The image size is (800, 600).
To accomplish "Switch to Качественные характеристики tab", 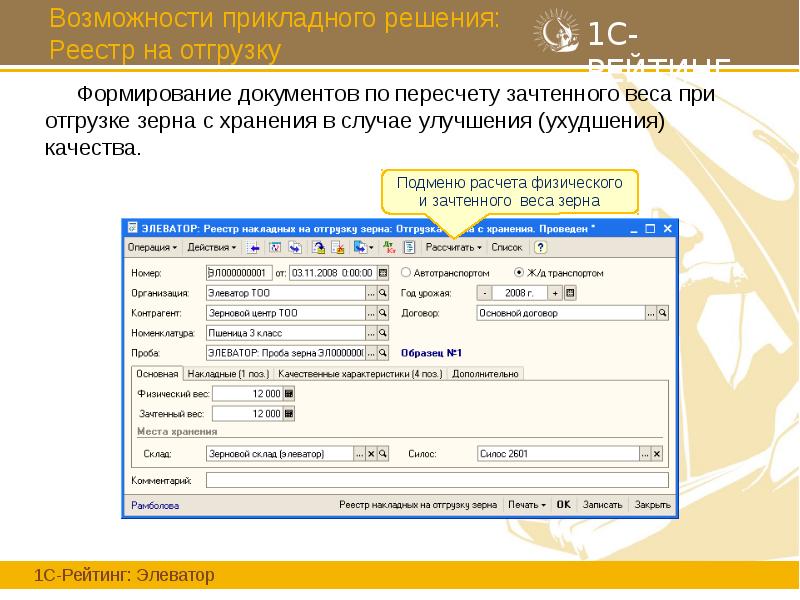I will point(359,372).
